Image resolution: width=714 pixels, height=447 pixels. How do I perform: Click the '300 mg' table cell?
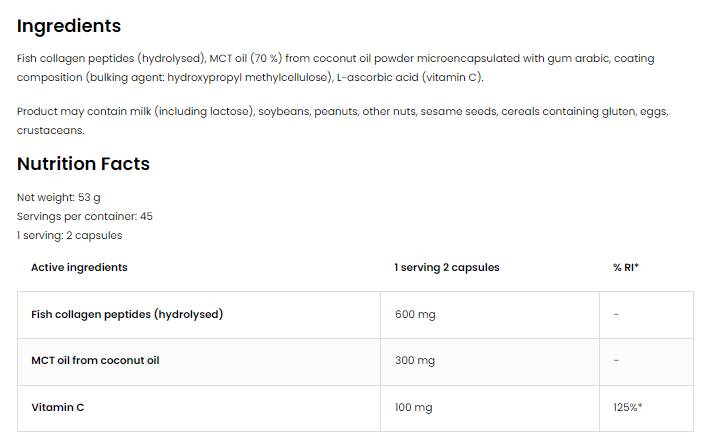coord(415,360)
